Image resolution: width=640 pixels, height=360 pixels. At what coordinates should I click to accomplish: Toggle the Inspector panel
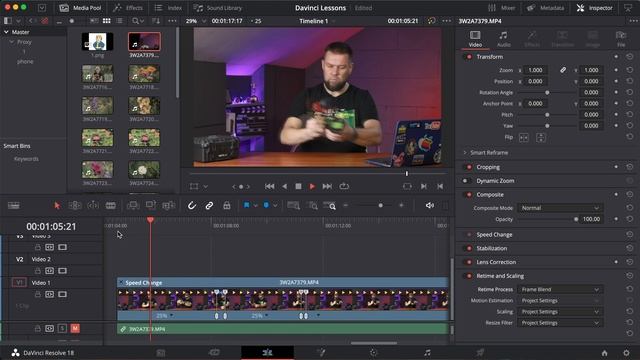[594, 8]
